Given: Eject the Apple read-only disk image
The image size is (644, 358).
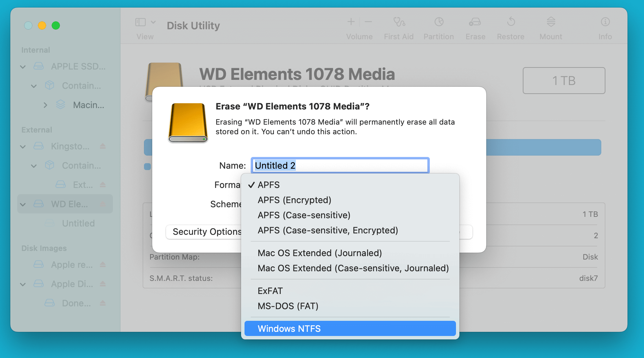Looking at the screenshot, I should tap(103, 265).
